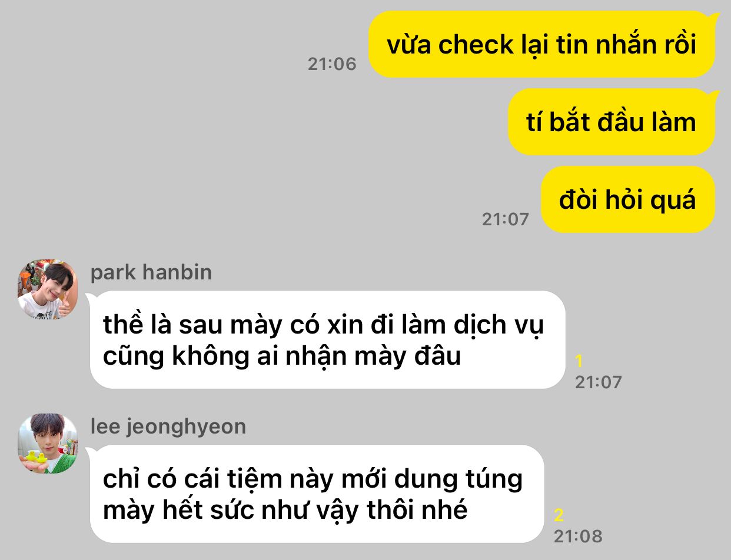Image resolution: width=731 pixels, height=560 pixels.
Task: Select the yellow bubble 'đòi hỏi quá'
Action: (x=628, y=199)
